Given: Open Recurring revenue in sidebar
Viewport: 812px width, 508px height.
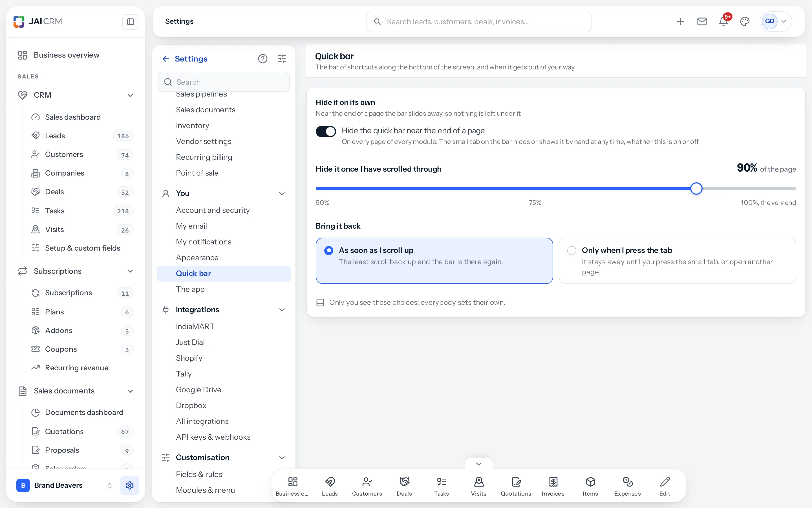Looking at the screenshot, I should point(81,368).
